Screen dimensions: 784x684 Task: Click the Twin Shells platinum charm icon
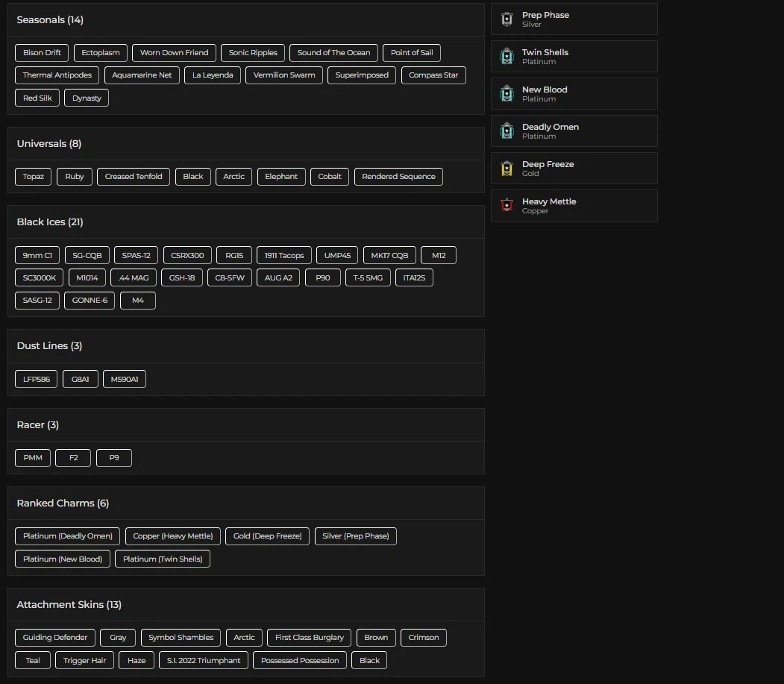pyautogui.click(x=507, y=57)
